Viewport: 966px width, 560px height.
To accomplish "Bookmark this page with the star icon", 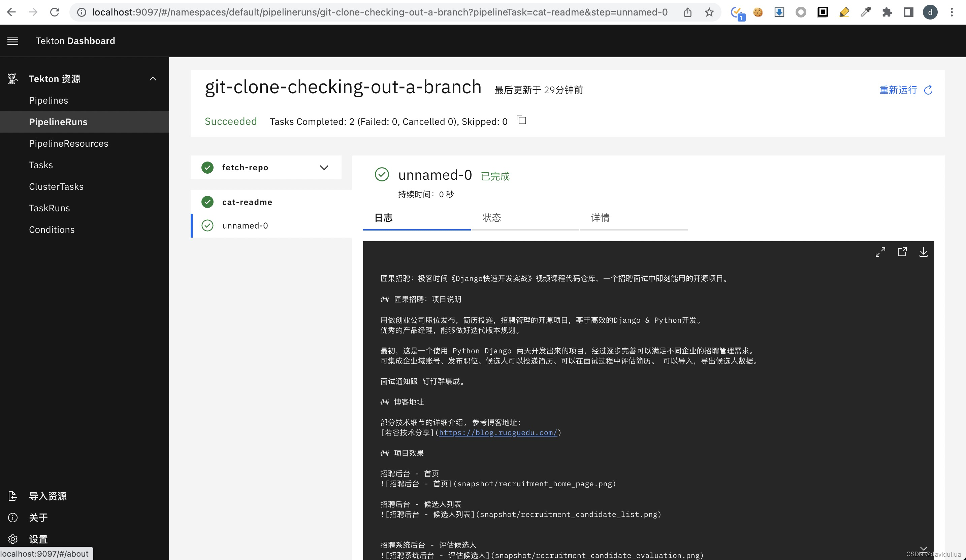I will coord(709,12).
